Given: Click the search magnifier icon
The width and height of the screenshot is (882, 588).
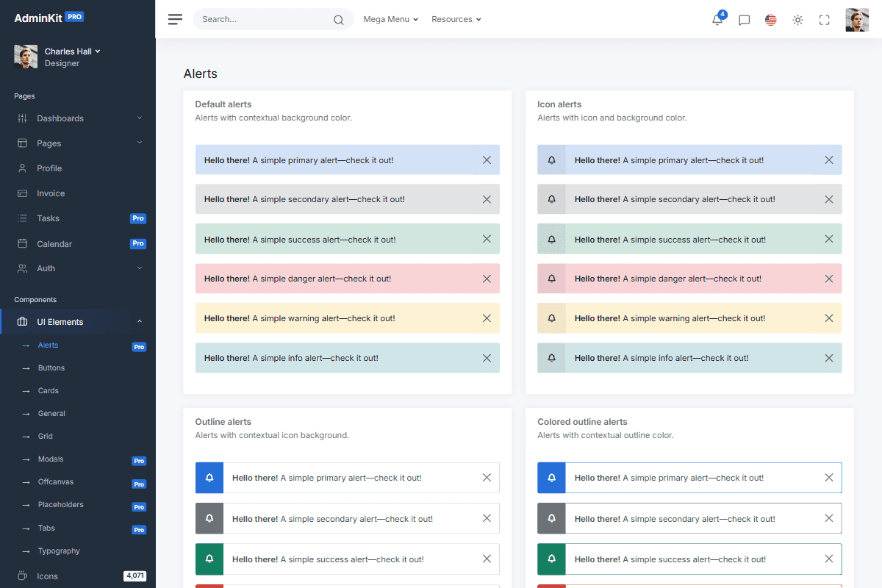Looking at the screenshot, I should 338,20.
